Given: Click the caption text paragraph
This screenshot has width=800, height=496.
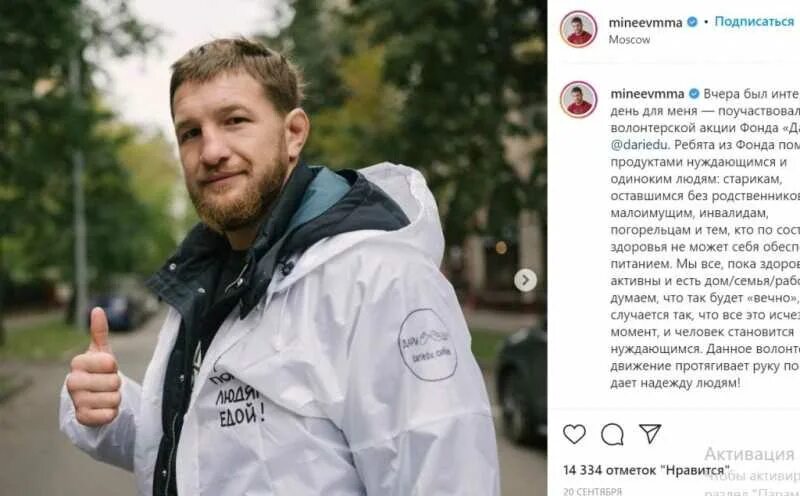Looking at the screenshot, I should (705, 238).
